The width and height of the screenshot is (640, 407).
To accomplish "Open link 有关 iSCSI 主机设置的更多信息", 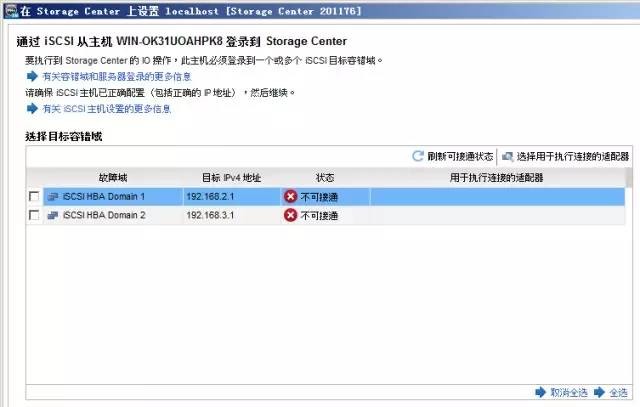I will (x=107, y=109).
